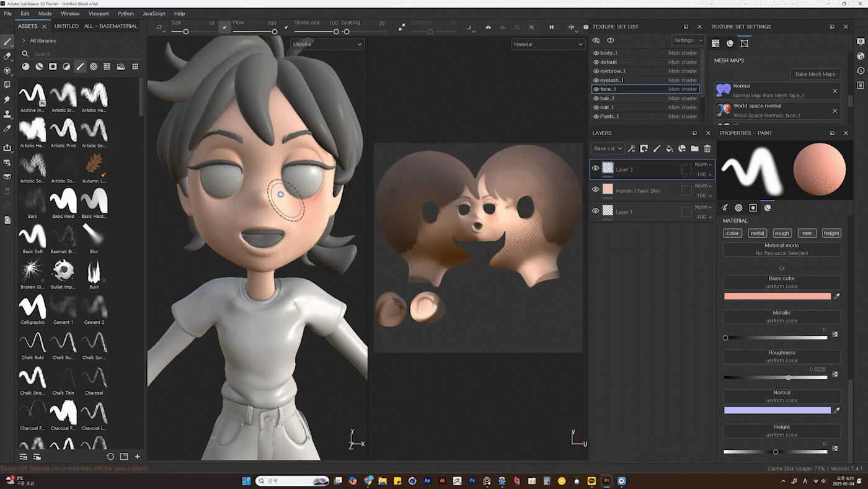Image resolution: width=868 pixels, height=489 pixels.
Task: Open Layer 1 blend mode Norm dropdown
Action: pyautogui.click(x=703, y=207)
